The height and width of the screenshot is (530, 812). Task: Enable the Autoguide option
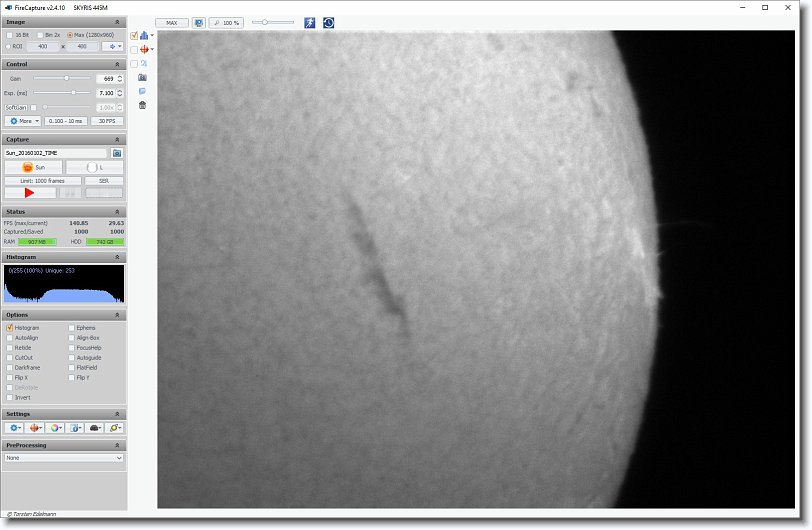coord(71,357)
